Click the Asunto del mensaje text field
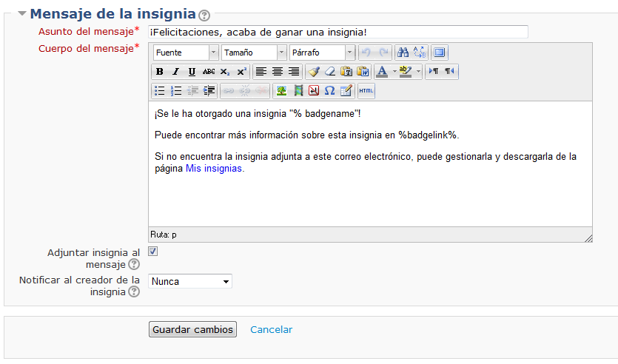This screenshot has width=618, height=364. [337, 32]
